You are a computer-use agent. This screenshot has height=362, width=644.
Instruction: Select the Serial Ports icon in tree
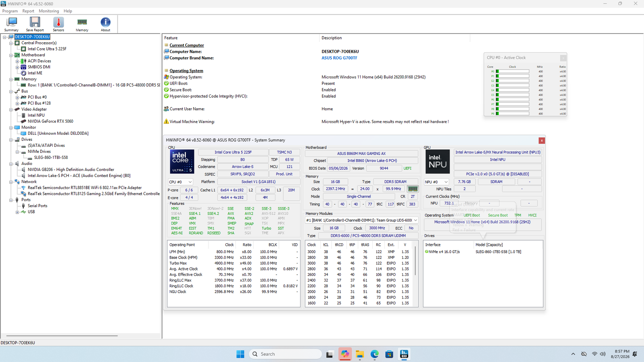coord(23,206)
